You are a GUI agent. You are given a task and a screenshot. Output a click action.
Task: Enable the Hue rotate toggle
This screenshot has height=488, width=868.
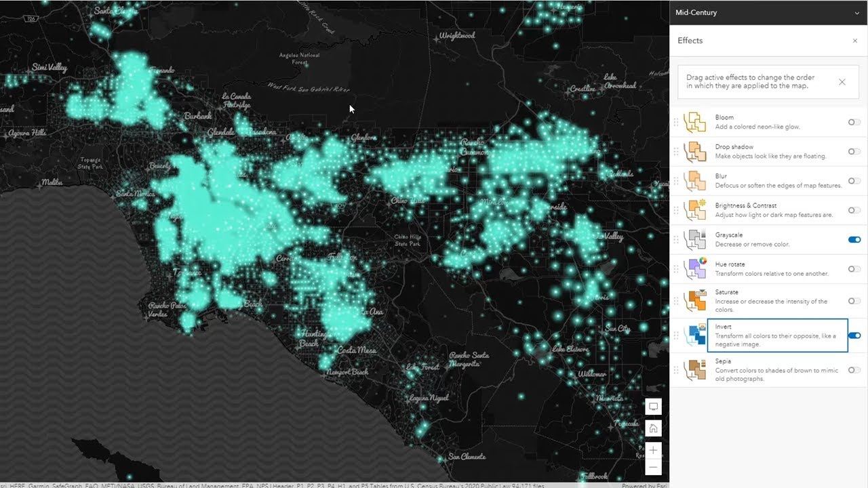pos(854,269)
